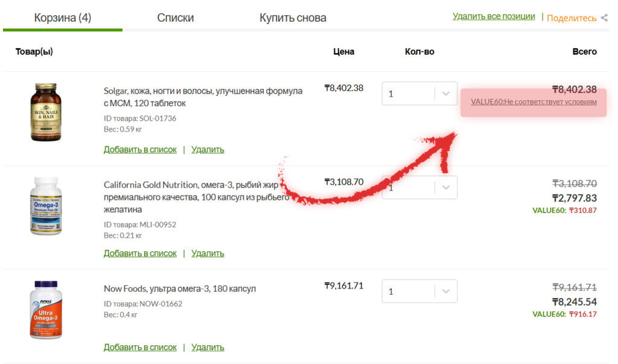Click ID товара: NOW-01662 text
618x364 pixels.
coord(143,304)
